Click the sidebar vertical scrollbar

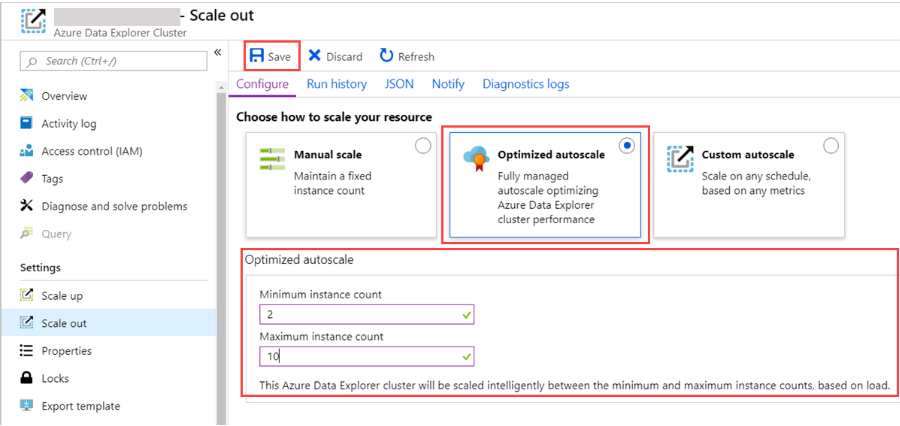[220, 258]
